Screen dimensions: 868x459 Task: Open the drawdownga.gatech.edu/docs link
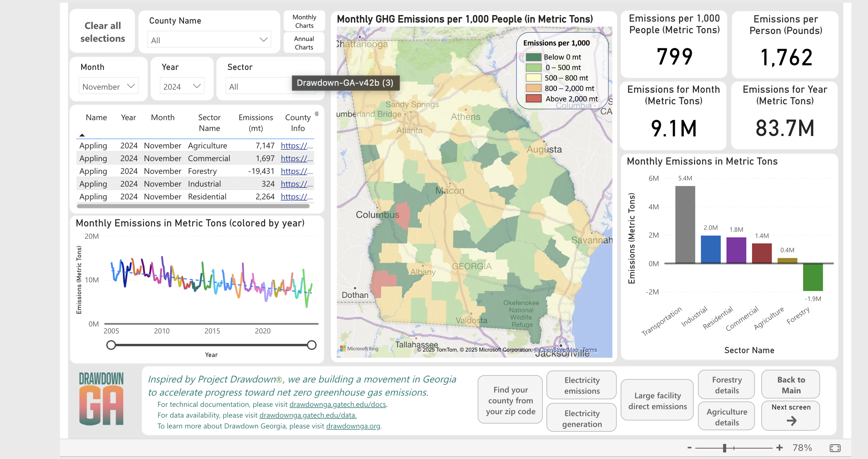tap(337, 404)
